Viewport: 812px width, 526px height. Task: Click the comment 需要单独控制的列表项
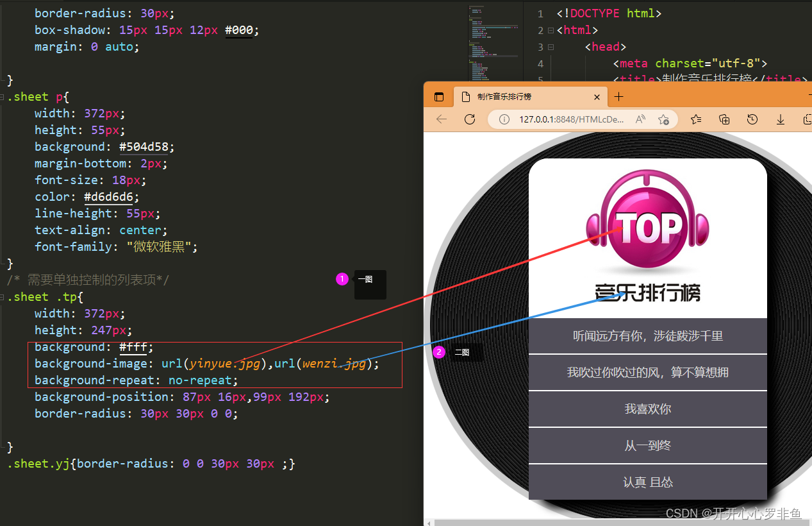[x=88, y=280]
